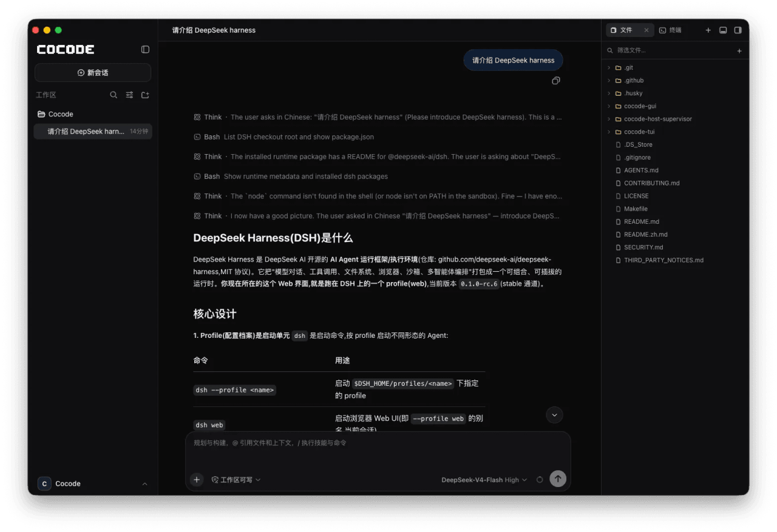Start a new chat with 新会话
Screen dimensions: 777x532
[93, 73]
